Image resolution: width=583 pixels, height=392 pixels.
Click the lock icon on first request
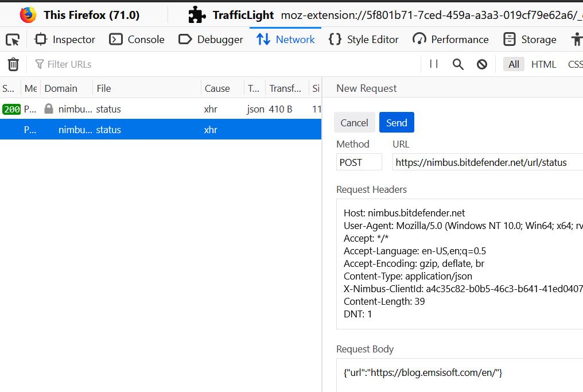tap(49, 109)
